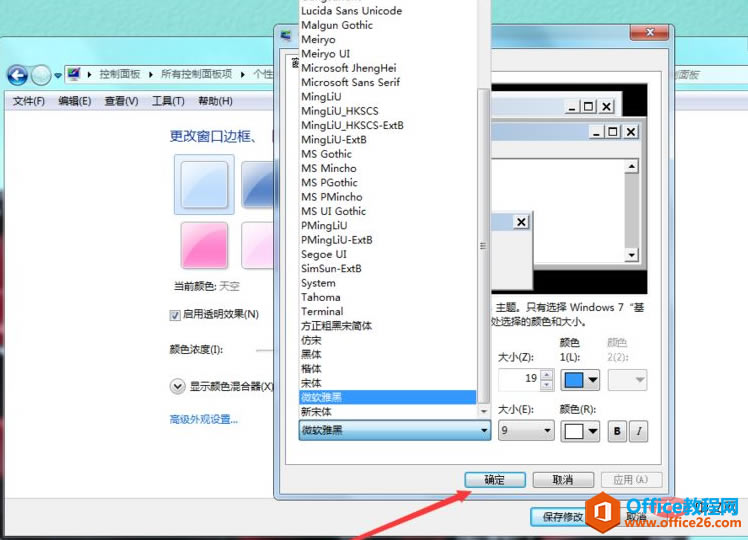748x540 pixels.
Task: Click preview window scroll down arrow
Action: click(632, 255)
